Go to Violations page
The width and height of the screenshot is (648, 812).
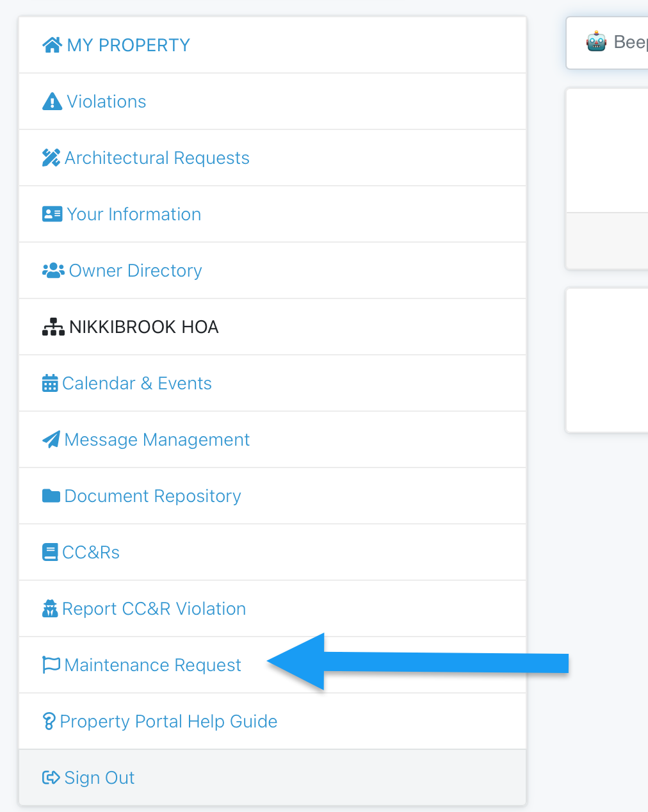pyautogui.click(x=106, y=102)
